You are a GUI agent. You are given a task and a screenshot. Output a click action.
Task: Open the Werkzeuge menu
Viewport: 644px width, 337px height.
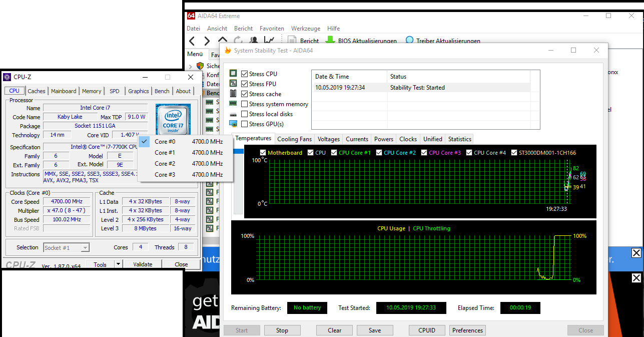[x=305, y=29]
